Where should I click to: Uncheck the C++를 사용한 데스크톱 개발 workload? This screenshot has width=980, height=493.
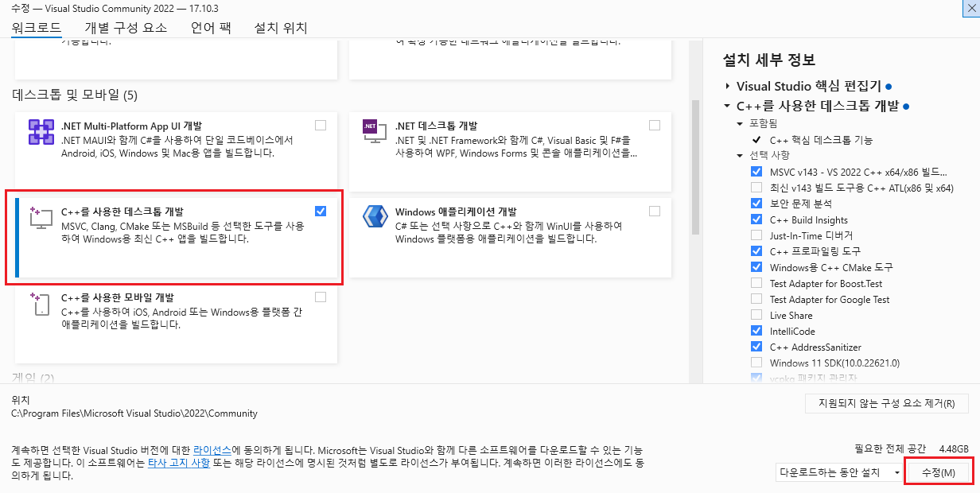point(320,211)
